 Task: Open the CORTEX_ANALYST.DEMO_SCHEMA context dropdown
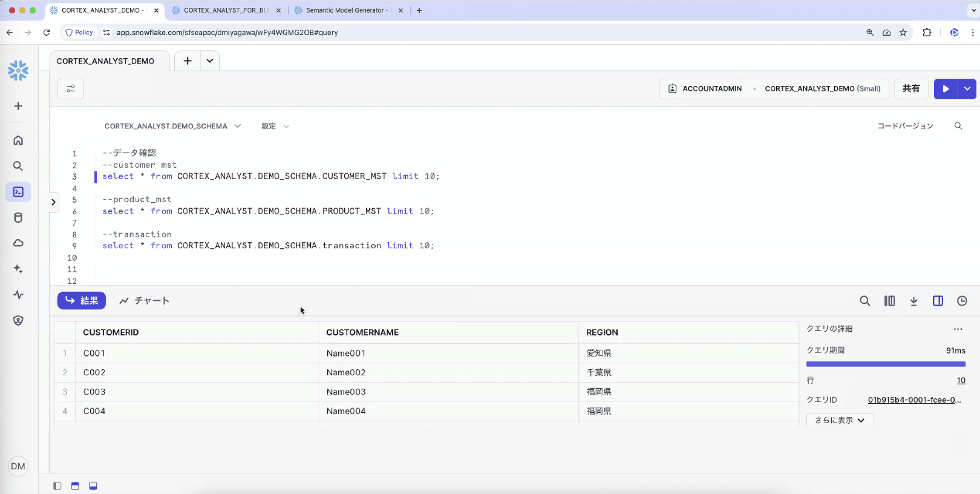pos(172,126)
